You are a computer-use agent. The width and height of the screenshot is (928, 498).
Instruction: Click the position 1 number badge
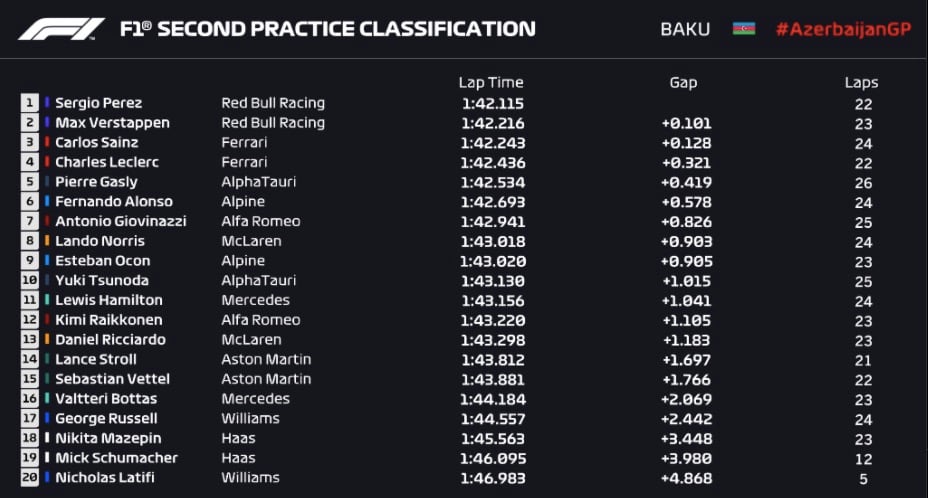click(x=30, y=103)
